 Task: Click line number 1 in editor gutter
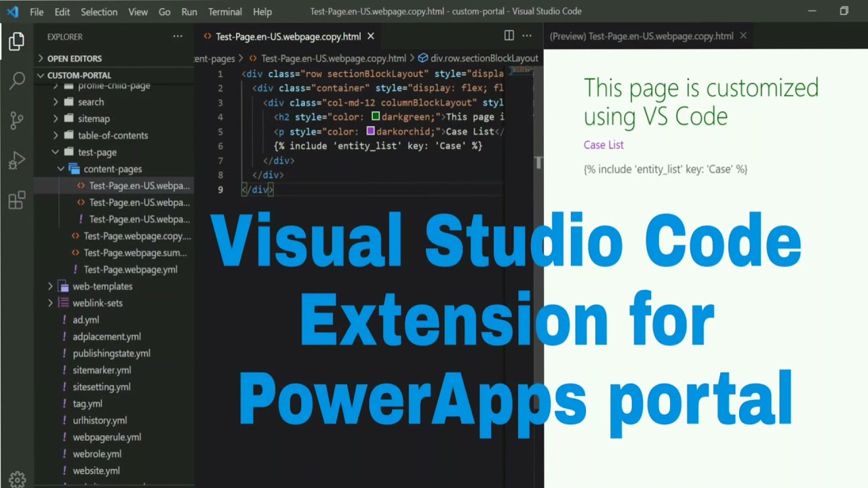[x=220, y=74]
